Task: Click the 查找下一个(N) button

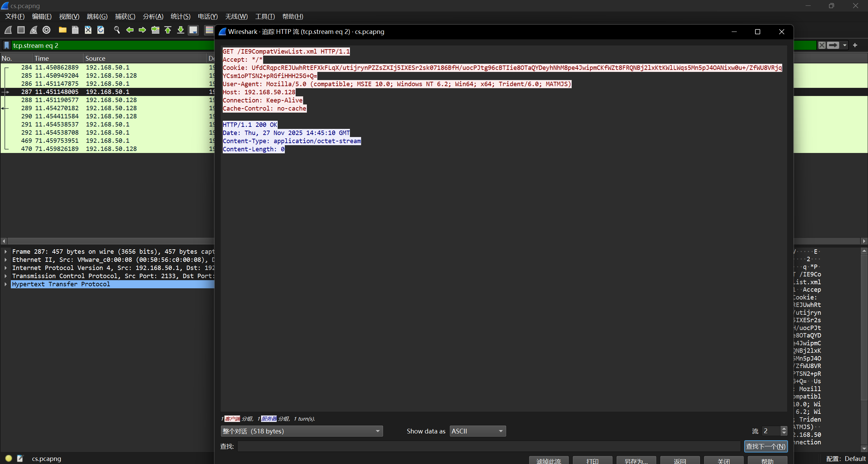Action: [x=766, y=446]
